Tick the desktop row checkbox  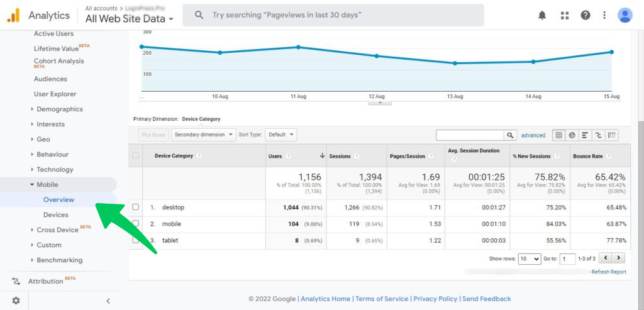click(135, 208)
